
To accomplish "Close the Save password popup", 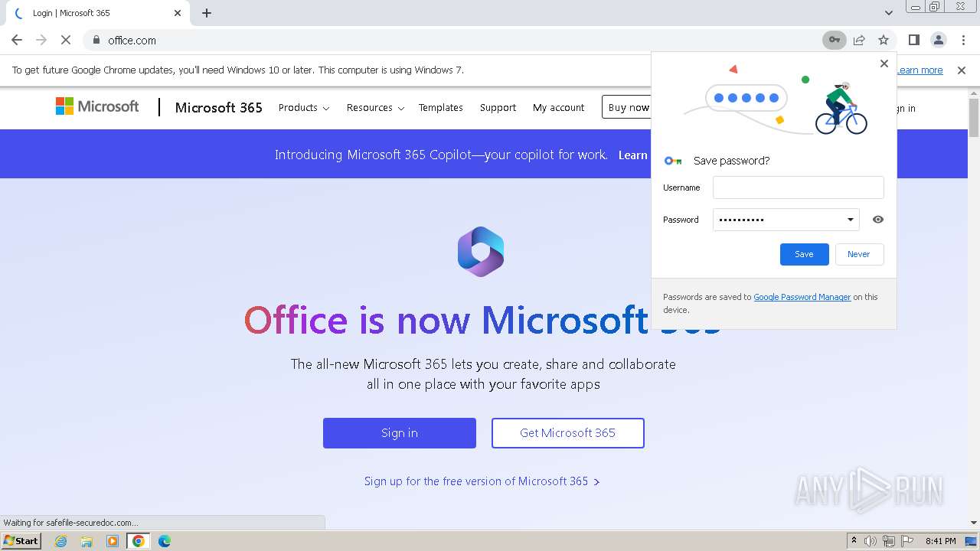I will tap(884, 64).
